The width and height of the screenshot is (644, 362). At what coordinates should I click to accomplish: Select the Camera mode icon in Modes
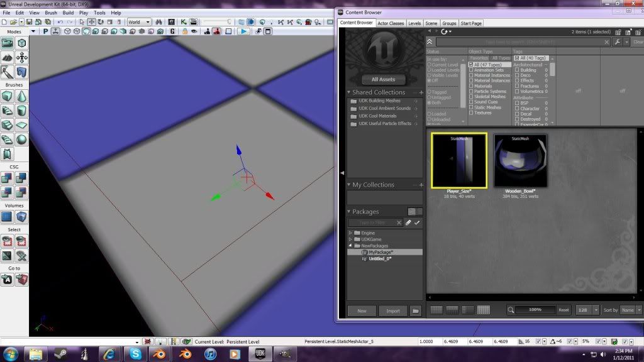pyautogui.click(x=7, y=43)
